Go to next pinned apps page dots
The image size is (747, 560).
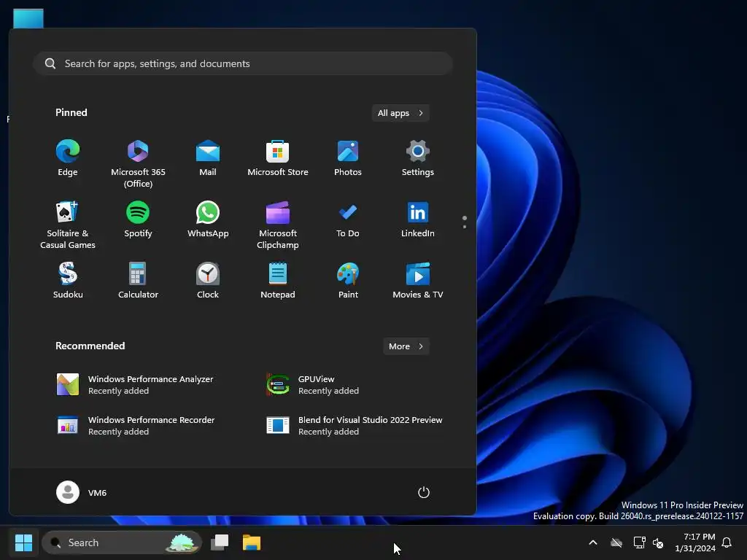465,222
